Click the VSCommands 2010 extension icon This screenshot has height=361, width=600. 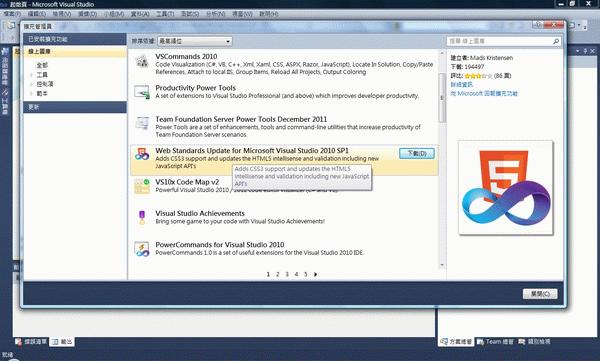[142, 61]
